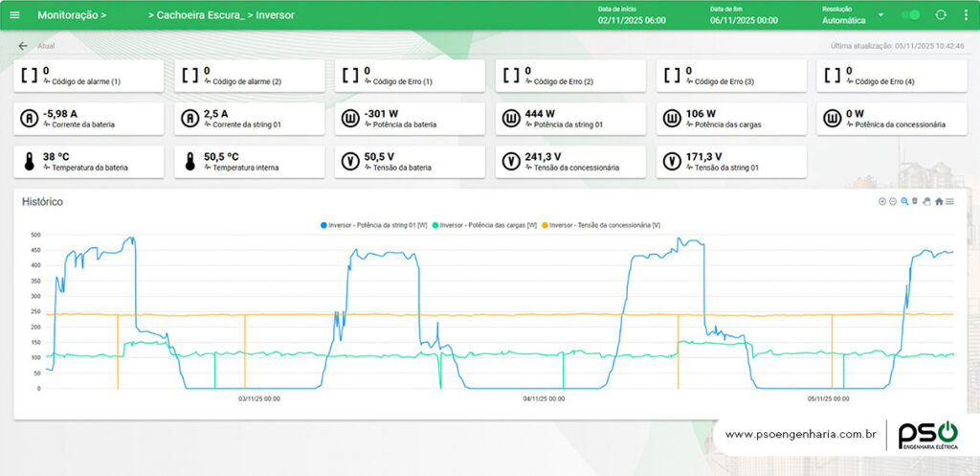Click Cachoeira Escura_ in the breadcrumb
The width and height of the screenshot is (980, 476).
[196, 15]
